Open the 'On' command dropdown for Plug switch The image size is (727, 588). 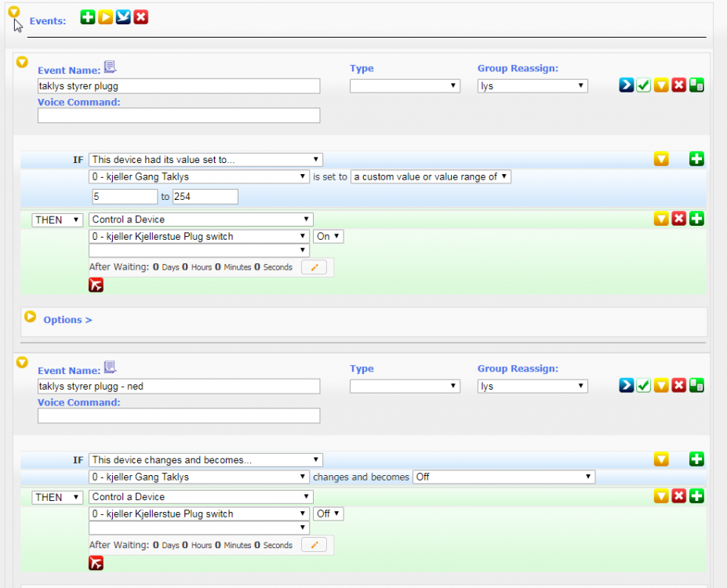[x=329, y=236]
